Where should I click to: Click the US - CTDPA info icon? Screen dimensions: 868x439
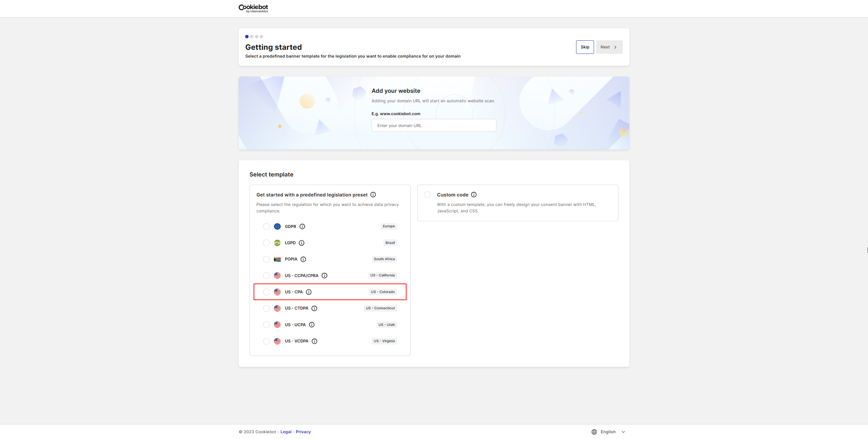coord(314,308)
